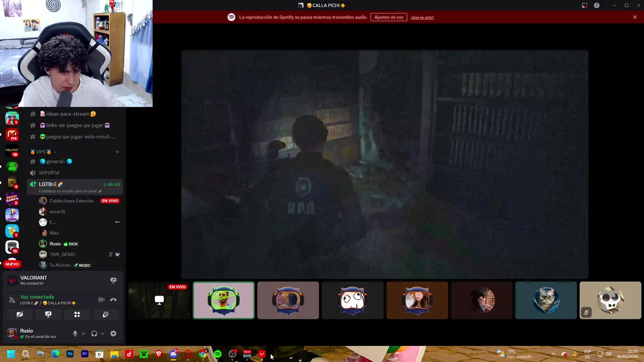Open Discord user settings gear
Screen dimensions: 644x362
(x=113, y=333)
